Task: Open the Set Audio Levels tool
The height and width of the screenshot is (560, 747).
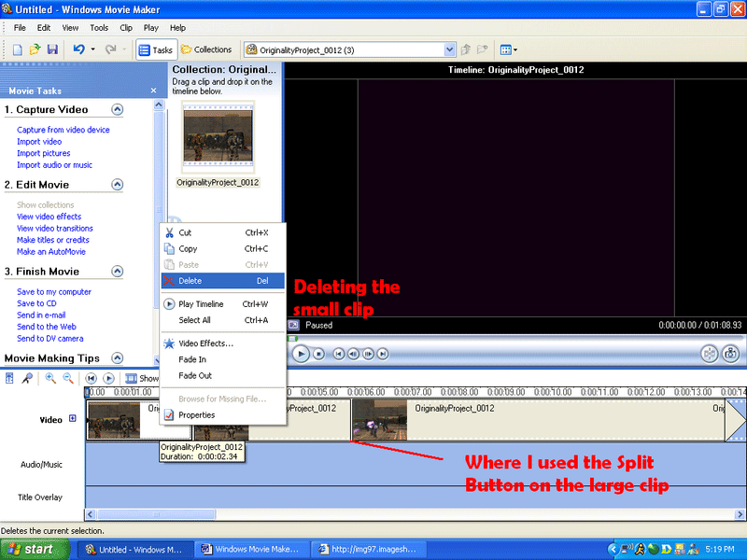Action: click(x=10, y=378)
